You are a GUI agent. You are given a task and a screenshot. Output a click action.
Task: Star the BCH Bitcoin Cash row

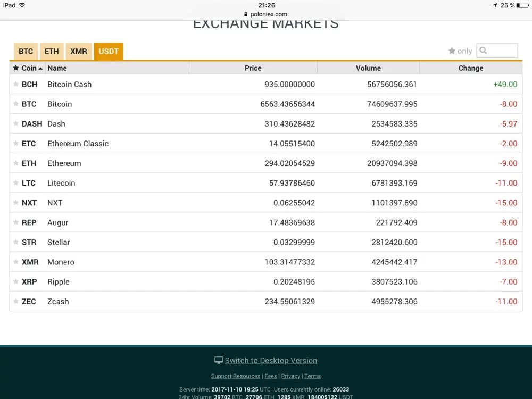pos(15,84)
